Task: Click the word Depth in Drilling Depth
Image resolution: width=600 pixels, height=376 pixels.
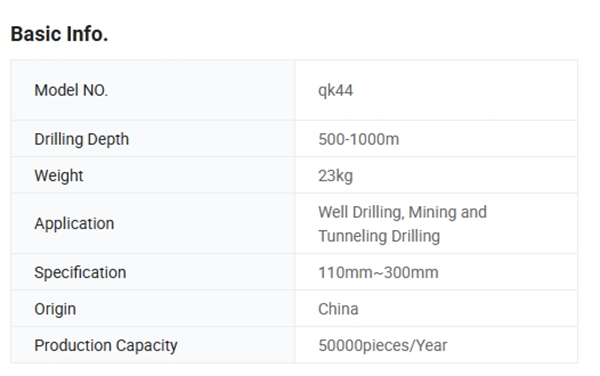Action: point(108,139)
